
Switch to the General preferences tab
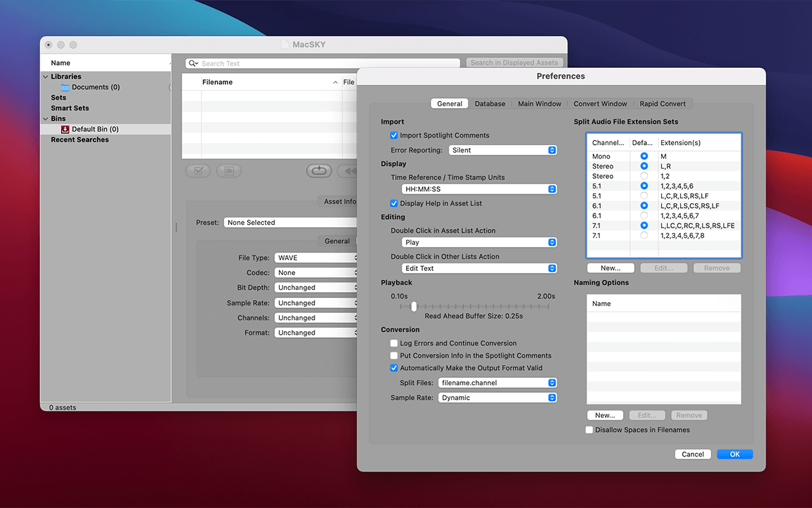(449, 104)
